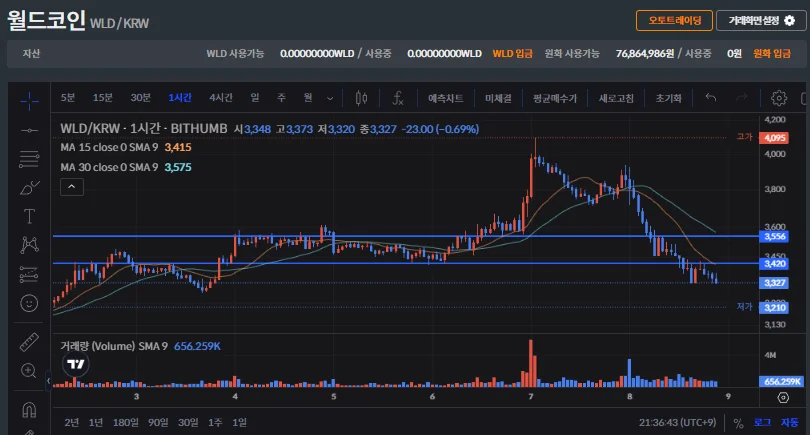Click the 원화 입금 link
810x435 pixels.
pyautogui.click(x=772, y=53)
